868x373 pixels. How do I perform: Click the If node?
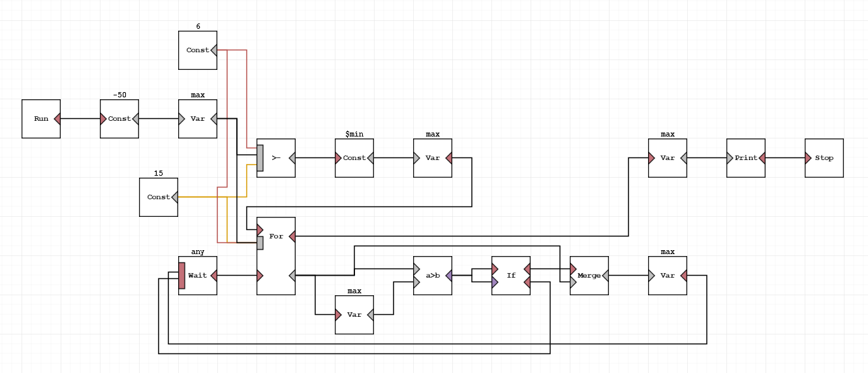pyautogui.click(x=511, y=276)
